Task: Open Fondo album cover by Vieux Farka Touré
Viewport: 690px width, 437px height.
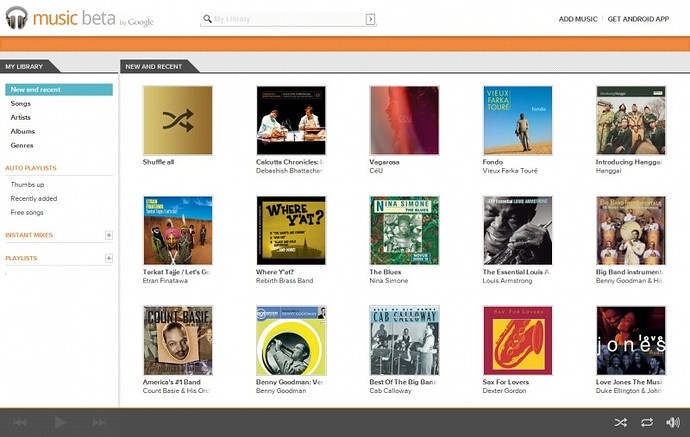Action: 518,121
